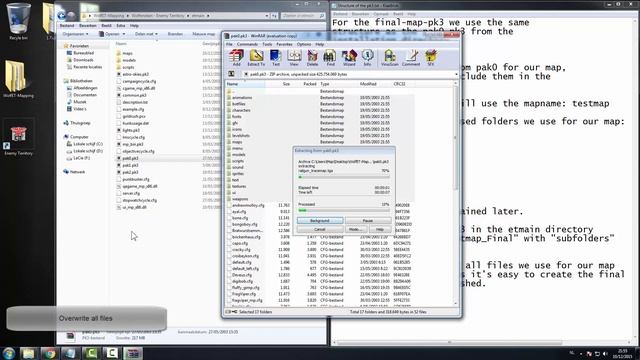Open the Wizard icon in WinRAR

[349, 58]
